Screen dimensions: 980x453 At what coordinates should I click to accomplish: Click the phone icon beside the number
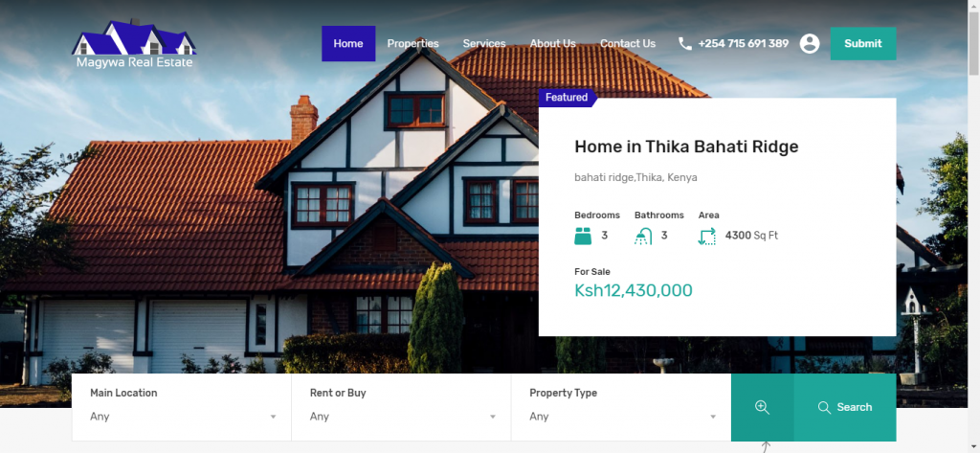click(x=685, y=44)
